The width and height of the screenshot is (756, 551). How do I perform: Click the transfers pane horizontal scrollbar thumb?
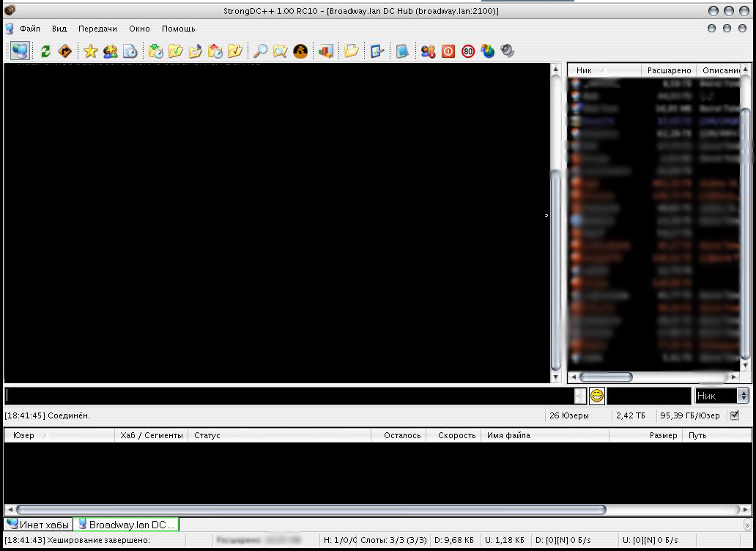pos(311,509)
